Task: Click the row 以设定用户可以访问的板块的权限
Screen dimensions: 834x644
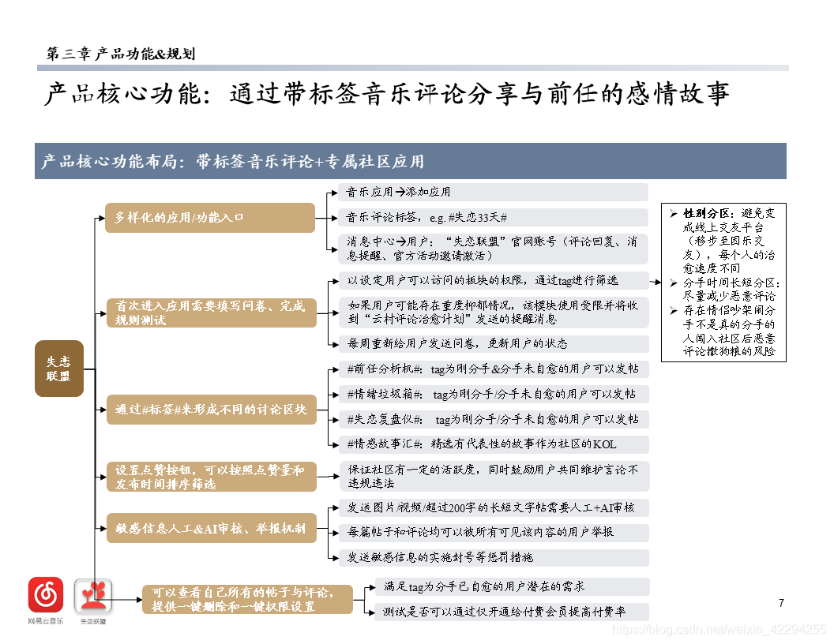Action: coord(494,280)
